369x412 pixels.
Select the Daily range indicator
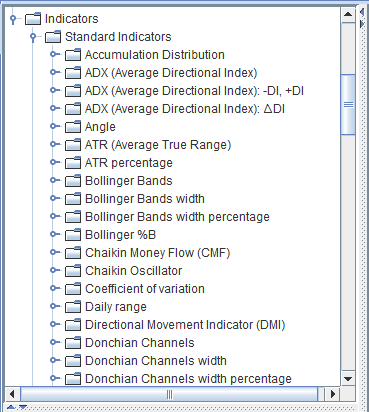pyautogui.click(x=116, y=307)
